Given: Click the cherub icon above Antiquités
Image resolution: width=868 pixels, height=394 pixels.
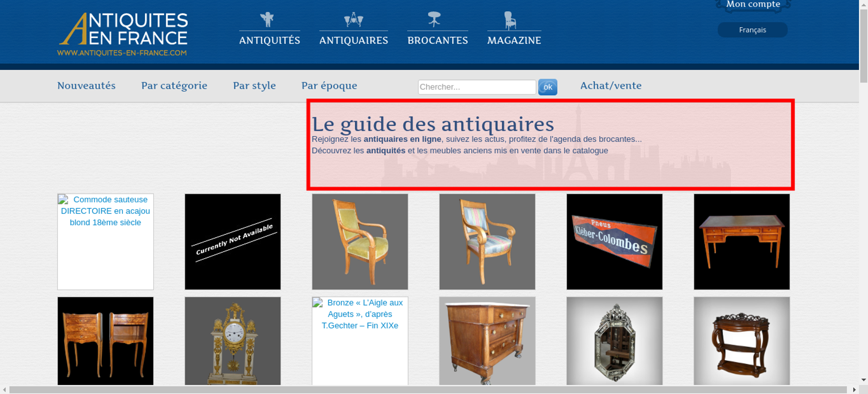Looking at the screenshot, I should (x=267, y=20).
